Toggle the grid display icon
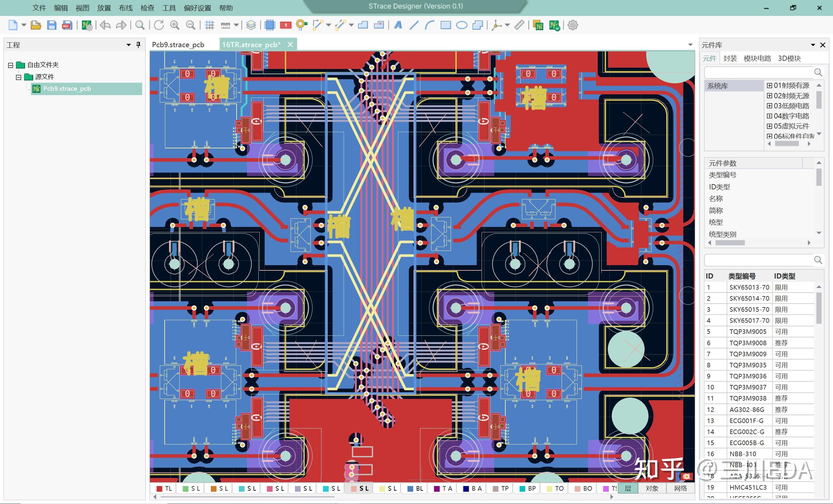 coord(209,25)
